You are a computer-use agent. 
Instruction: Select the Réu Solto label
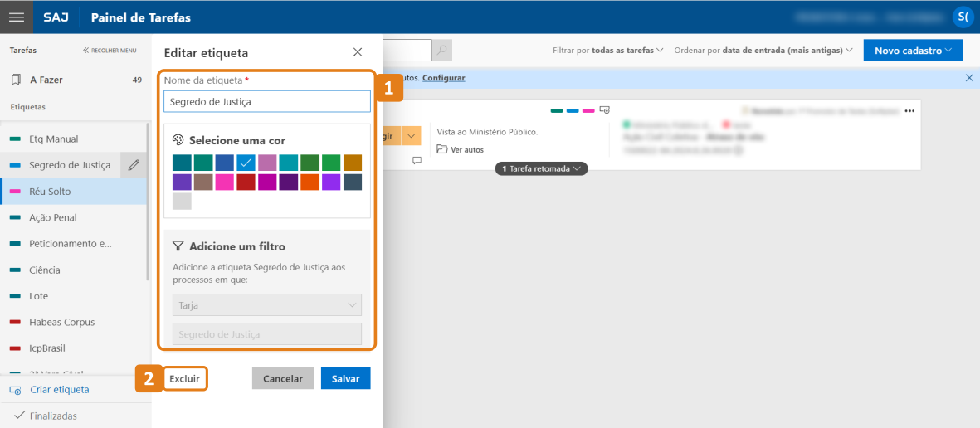point(50,192)
